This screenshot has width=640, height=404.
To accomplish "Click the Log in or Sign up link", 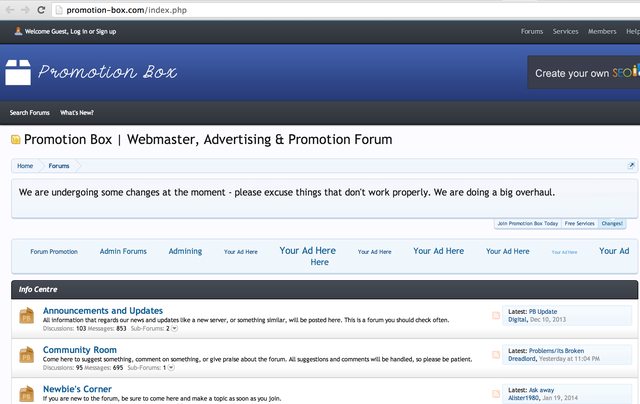I will click(x=93, y=31).
